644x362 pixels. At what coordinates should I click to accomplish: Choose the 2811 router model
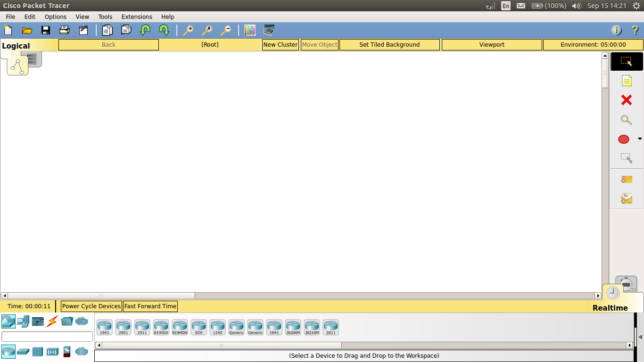pyautogui.click(x=331, y=327)
